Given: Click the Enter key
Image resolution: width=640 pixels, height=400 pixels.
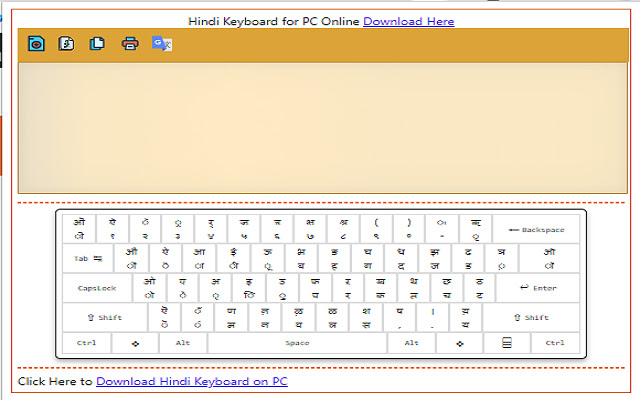Looking at the screenshot, I should pos(538,288).
